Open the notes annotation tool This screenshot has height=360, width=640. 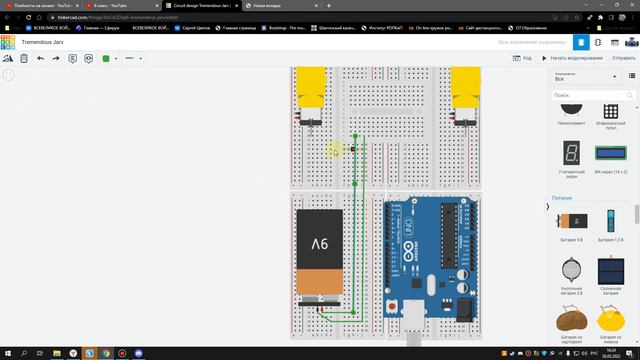pyautogui.click(x=73, y=58)
